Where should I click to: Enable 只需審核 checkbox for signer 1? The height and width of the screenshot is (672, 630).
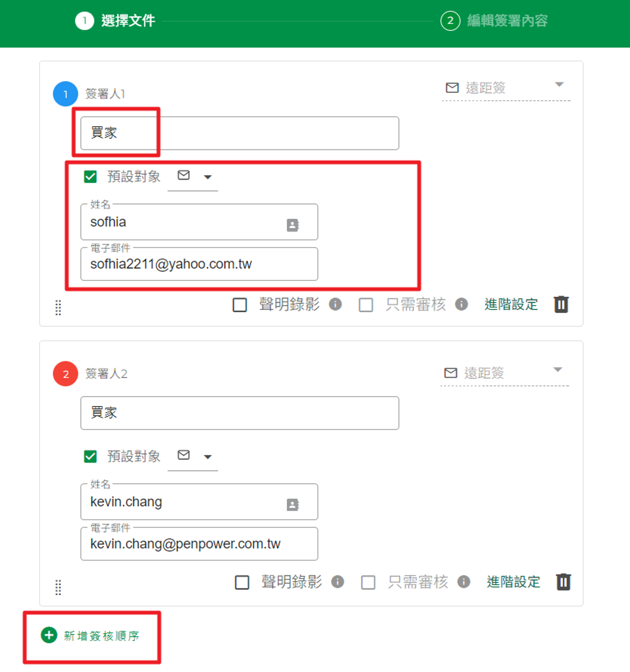(x=366, y=305)
